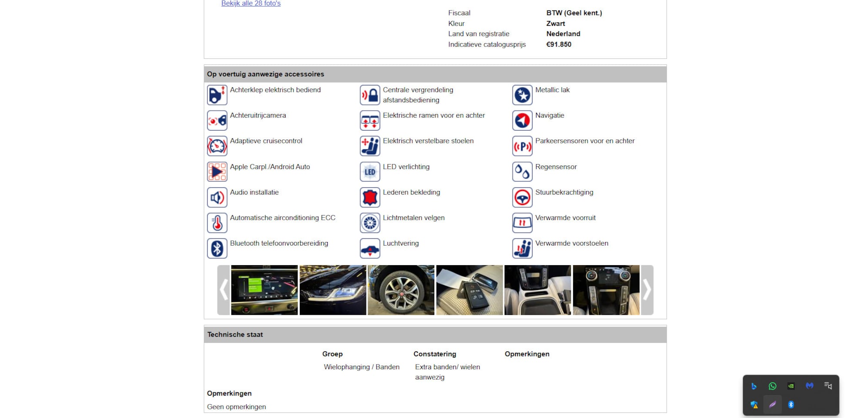The image size is (868, 418).
Task: Click the Achterklep elektrisch bediend icon
Action: pyautogui.click(x=217, y=95)
